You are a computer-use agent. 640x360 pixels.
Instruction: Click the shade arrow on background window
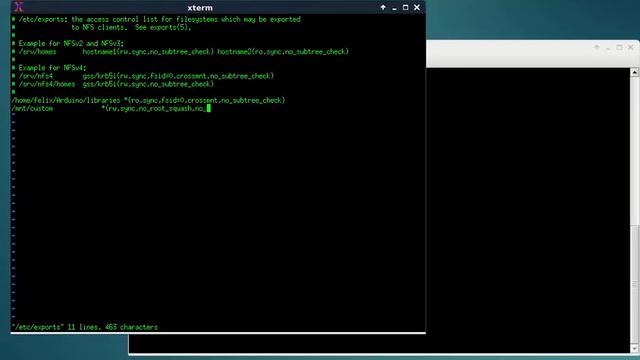coord(597,47)
